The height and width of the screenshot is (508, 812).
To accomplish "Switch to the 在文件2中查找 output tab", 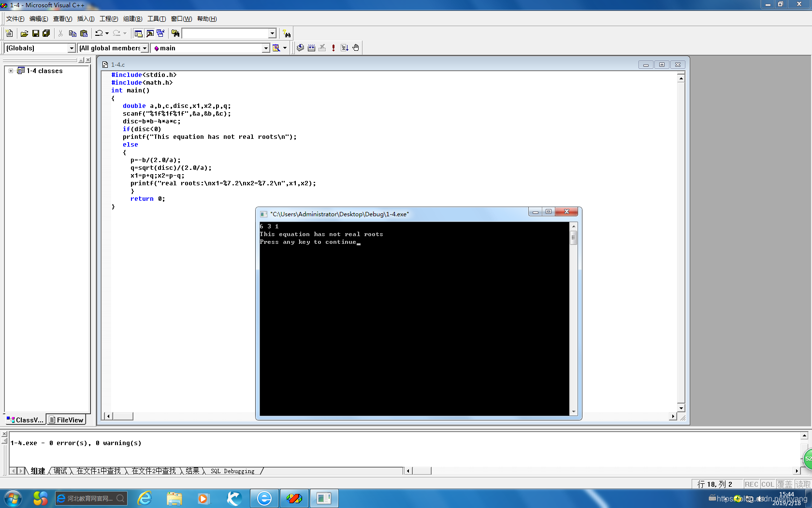I will [154, 471].
